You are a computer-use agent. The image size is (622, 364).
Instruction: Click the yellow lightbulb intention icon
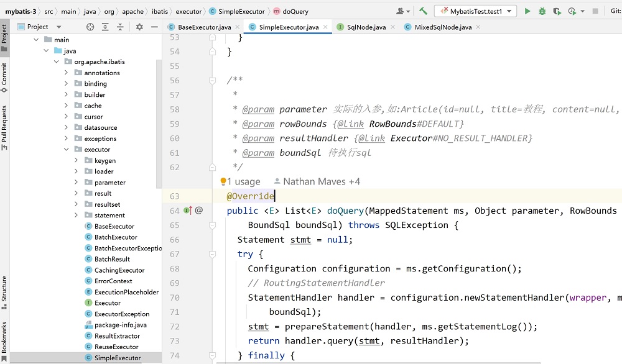223,181
